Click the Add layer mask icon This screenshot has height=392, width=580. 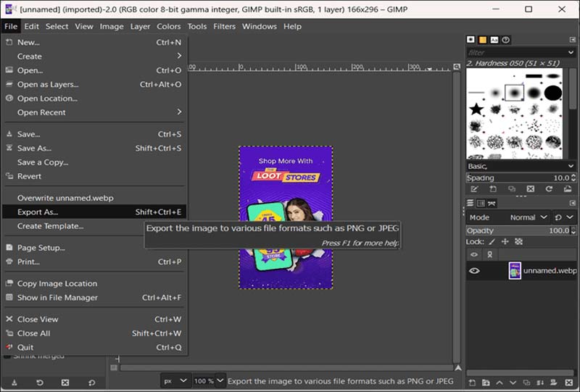pyautogui.click(x=554, y=383)
